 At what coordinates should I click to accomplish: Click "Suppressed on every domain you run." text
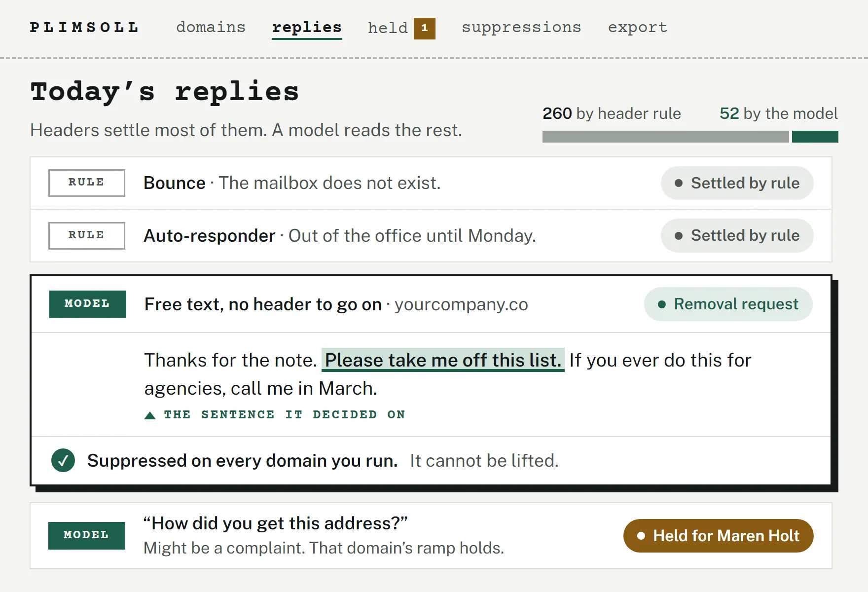[242, 460]
